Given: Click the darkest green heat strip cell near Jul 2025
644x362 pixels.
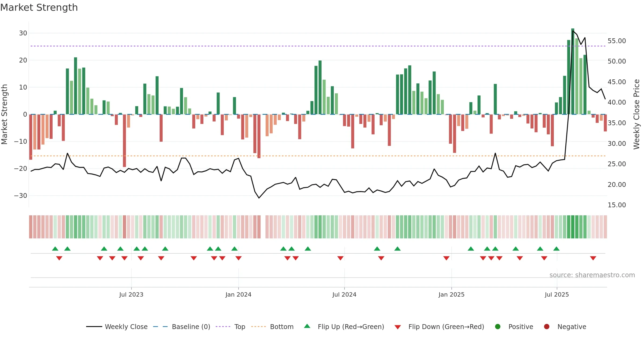Looking at the screenshot, I should [x=573, y=227].
